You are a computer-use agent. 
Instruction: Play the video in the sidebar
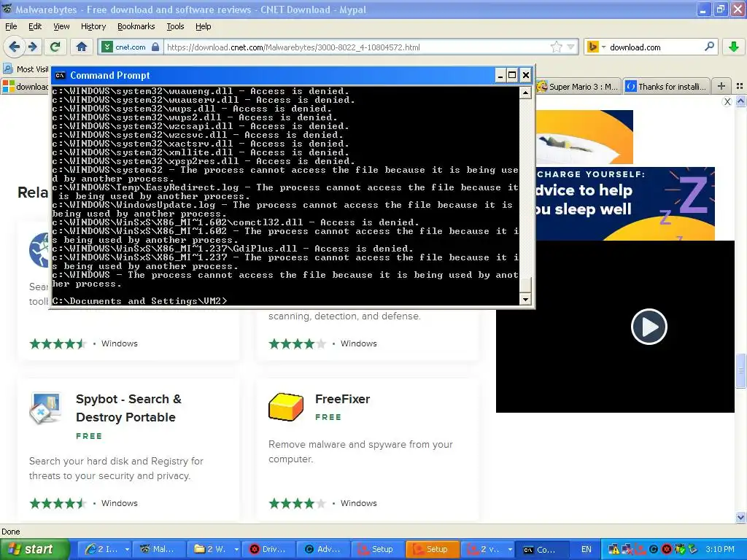coord(649,327)
